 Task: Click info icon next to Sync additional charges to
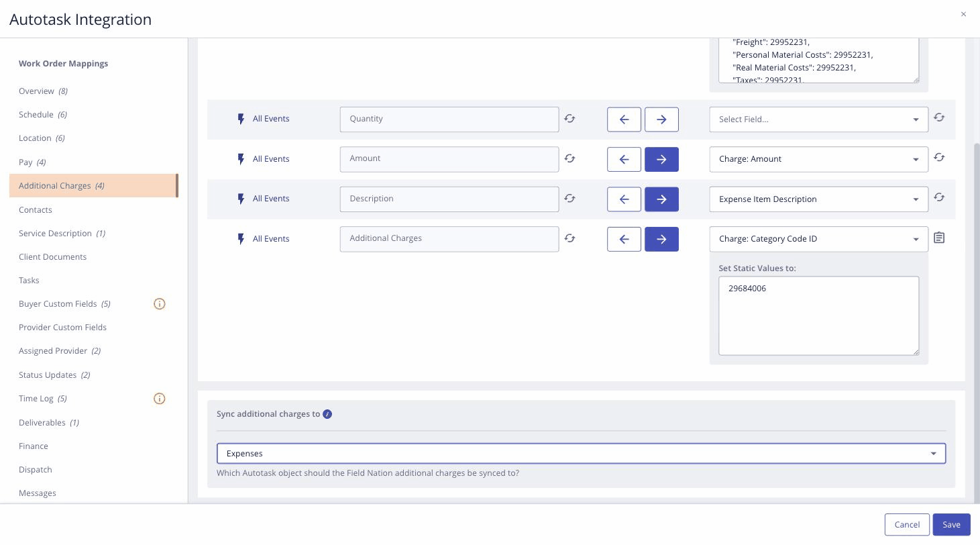coord(327,414)
